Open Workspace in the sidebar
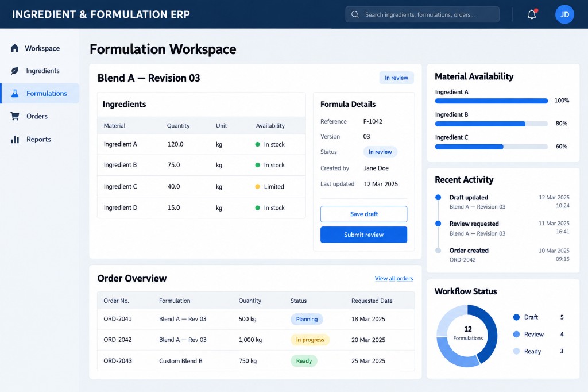This screenshot has width=588, height=392. (x=40, y=48)
